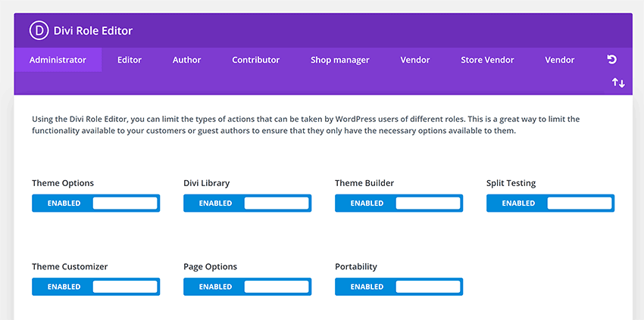Disable the Portability toggle
644x320 pixels.
tap(399, 287)
